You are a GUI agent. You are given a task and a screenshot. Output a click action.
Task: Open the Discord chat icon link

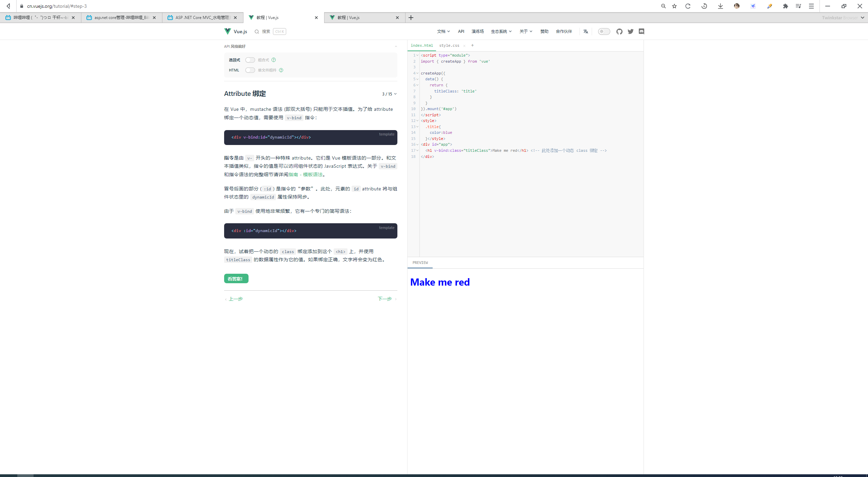[642, 32]
